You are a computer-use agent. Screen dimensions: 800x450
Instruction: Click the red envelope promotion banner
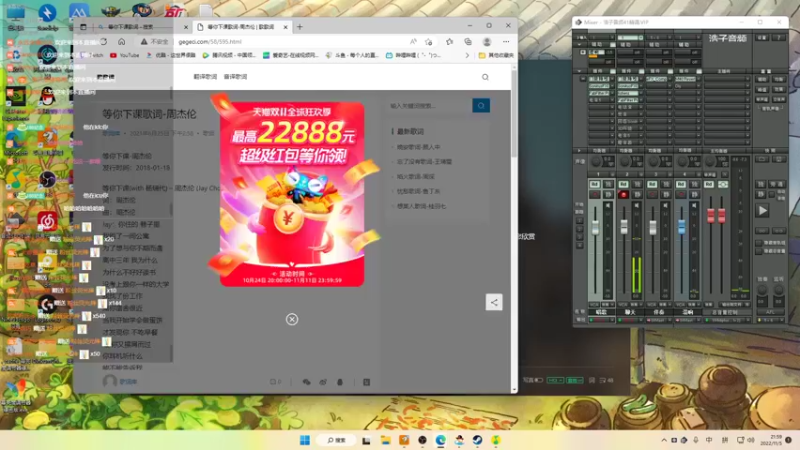point(292,194)
